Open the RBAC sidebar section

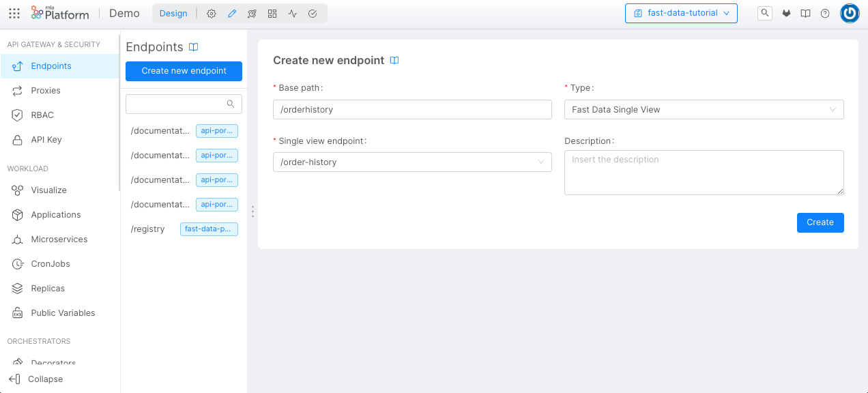point(42,115)
